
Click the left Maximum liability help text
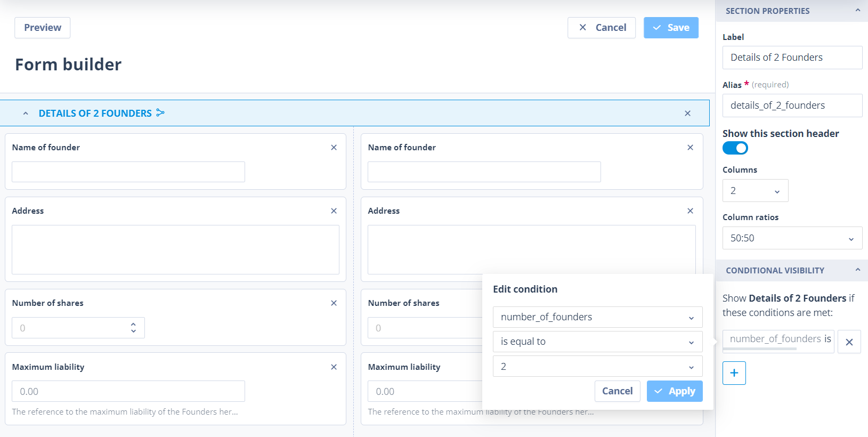[125, 412]
